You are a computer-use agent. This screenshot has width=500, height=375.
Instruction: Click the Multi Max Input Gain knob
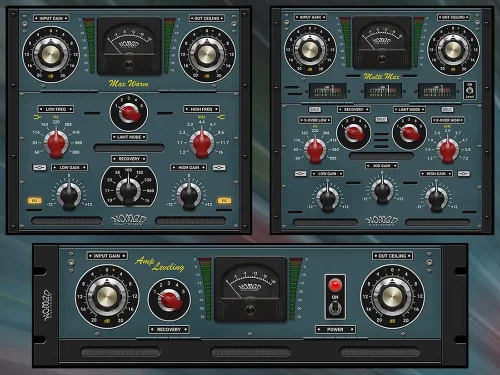310,49
